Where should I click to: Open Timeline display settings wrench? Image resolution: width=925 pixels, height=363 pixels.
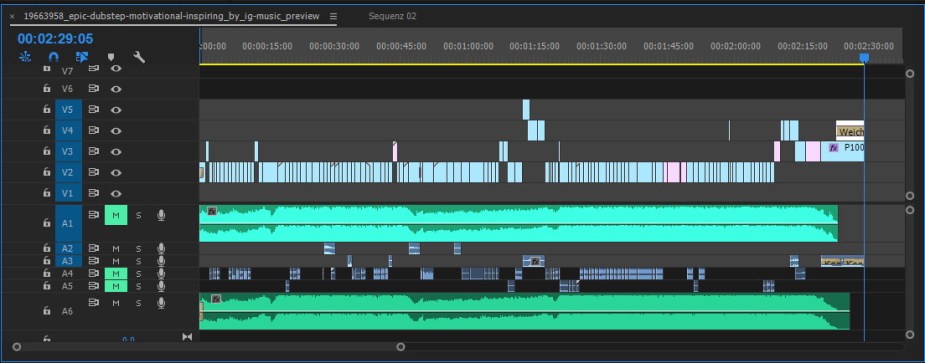(139, 57)
